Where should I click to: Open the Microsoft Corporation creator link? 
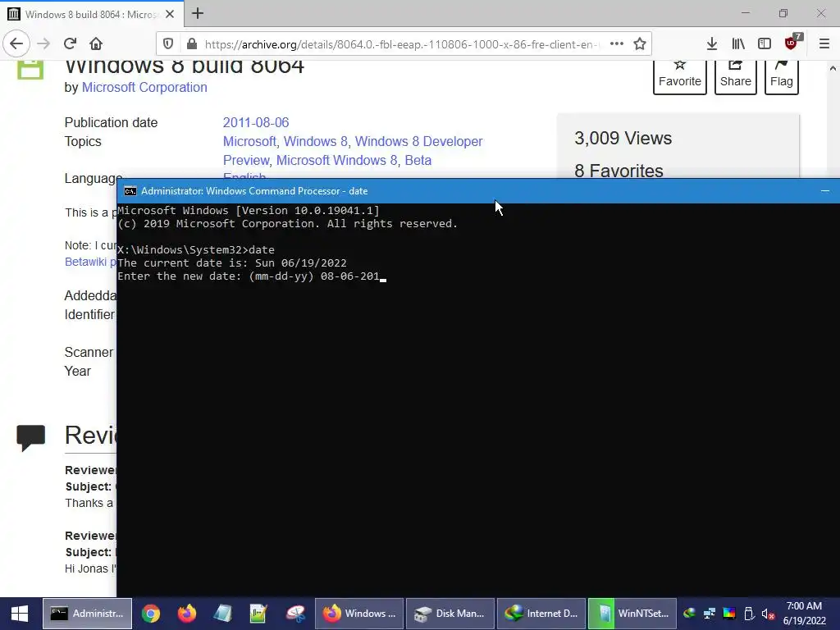click(144, 87)
